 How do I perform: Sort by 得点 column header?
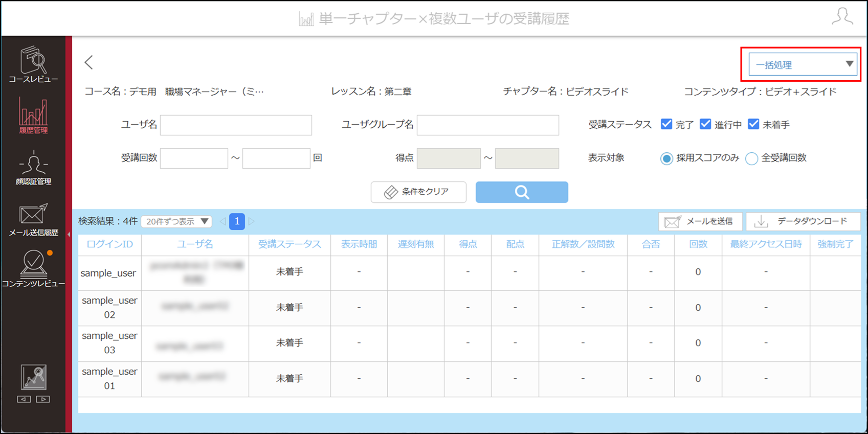(x=468, y=244)
